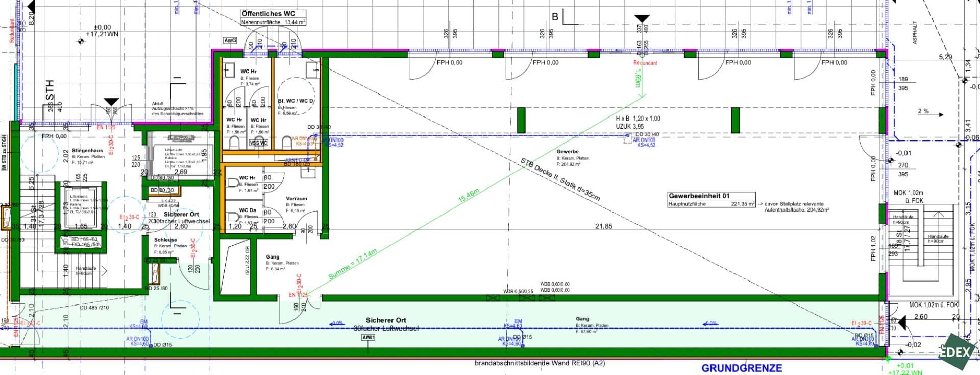980x375 pixels.
Task: Select the Gewerbe room label
Action: pyautogui.click(x=568, y=152)
